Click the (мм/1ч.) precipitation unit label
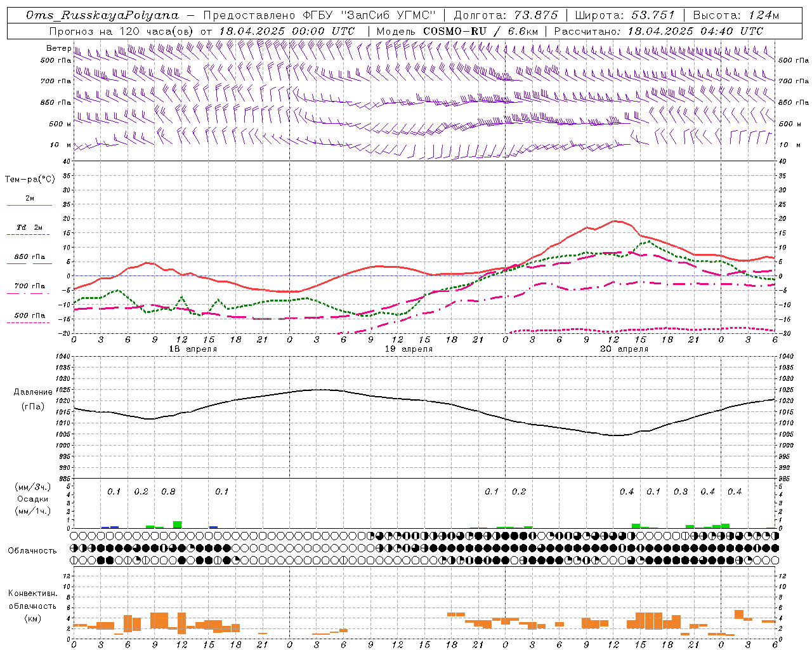Image resolution: width=812 pixels, height=650 pixels. pos(33,511)
